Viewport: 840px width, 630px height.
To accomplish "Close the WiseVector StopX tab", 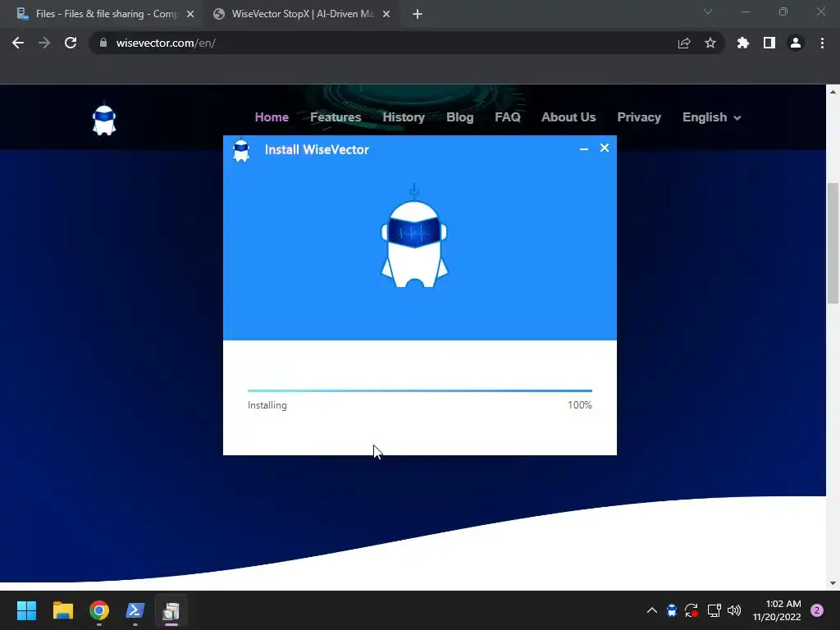I will (386, 15).
